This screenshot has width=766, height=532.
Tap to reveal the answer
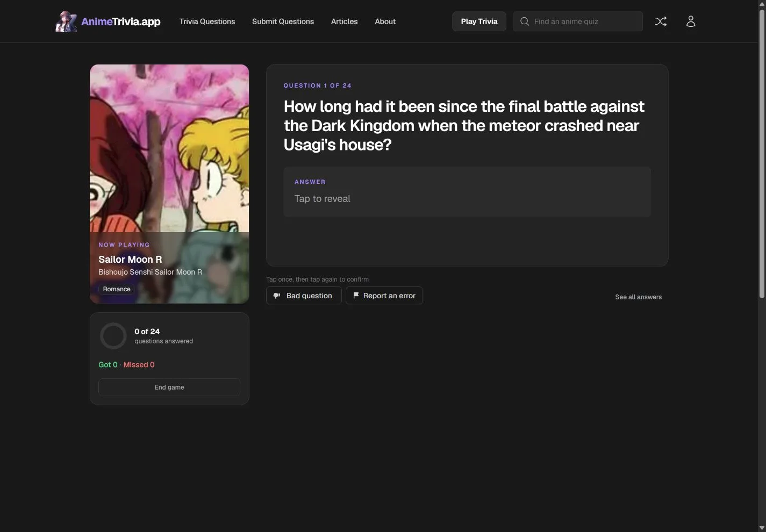(x=467, y=192)
